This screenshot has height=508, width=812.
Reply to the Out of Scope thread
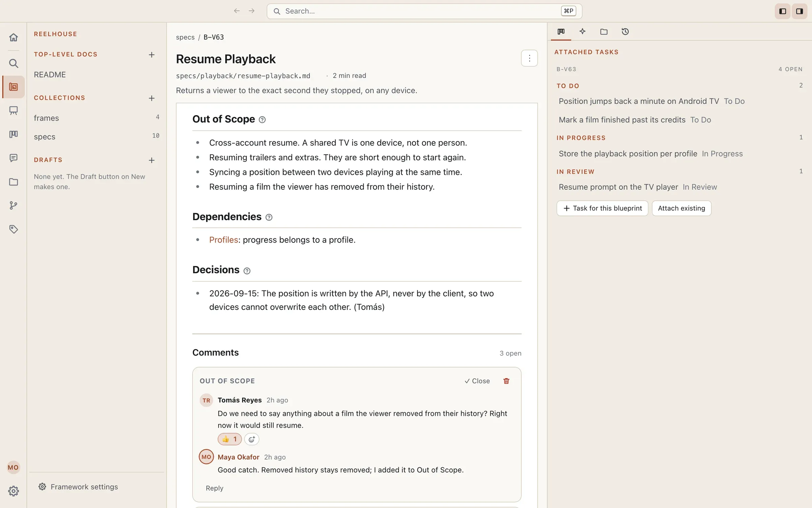click(215, 488)
